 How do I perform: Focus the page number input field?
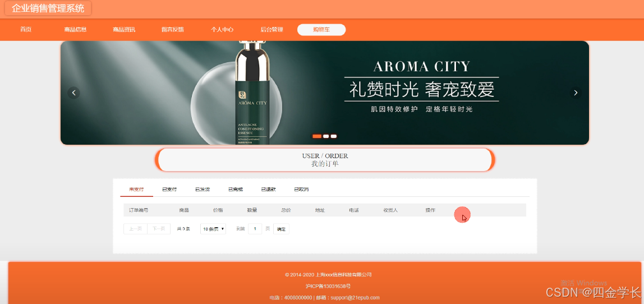point(255,229)
